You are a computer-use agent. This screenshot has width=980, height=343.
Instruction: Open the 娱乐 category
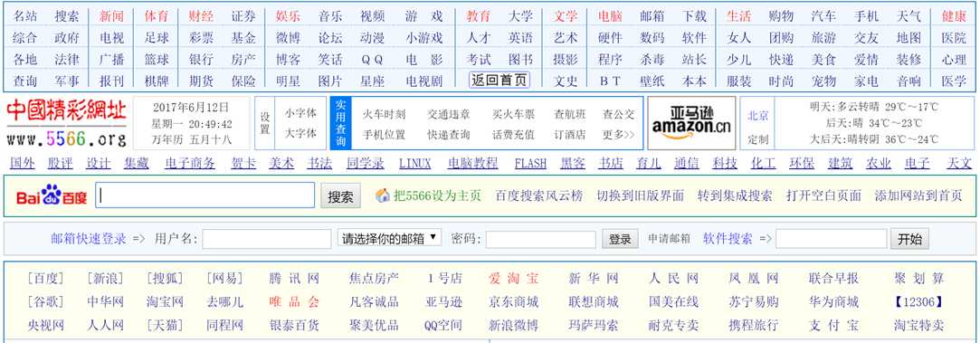288,16
